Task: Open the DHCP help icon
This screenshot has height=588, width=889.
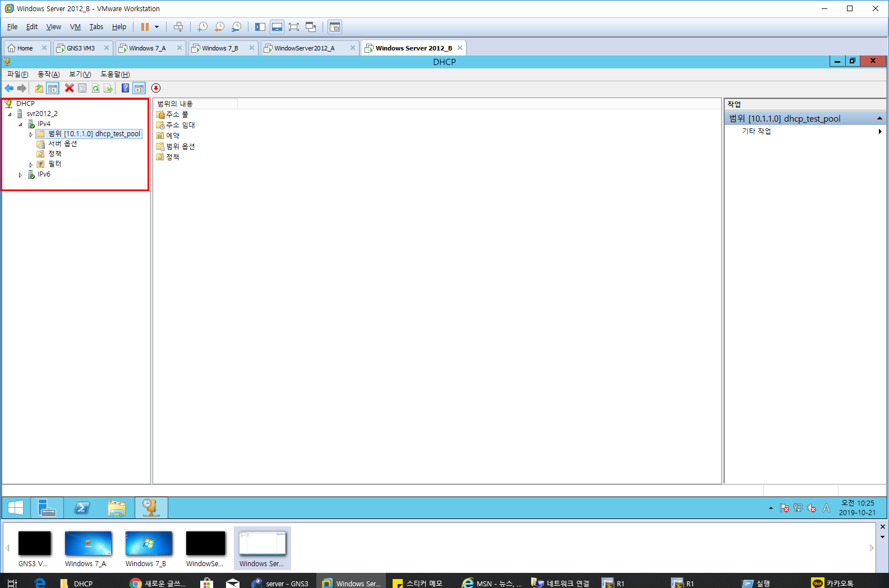Action: 125,88
